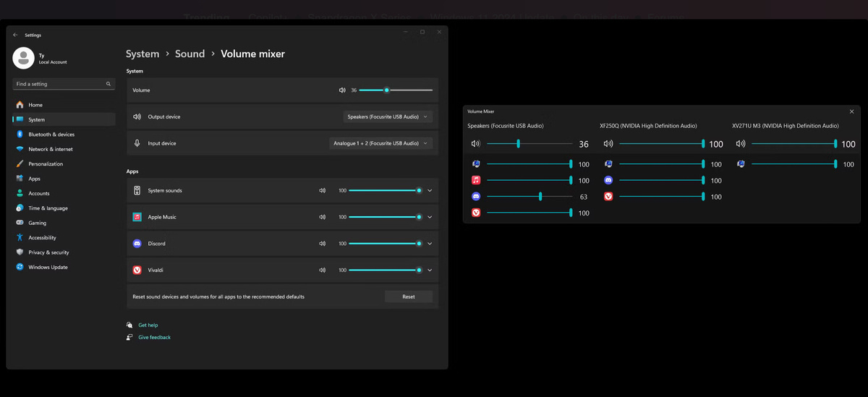Click Discord icon under XF250Q column

[x=608, y=180]
